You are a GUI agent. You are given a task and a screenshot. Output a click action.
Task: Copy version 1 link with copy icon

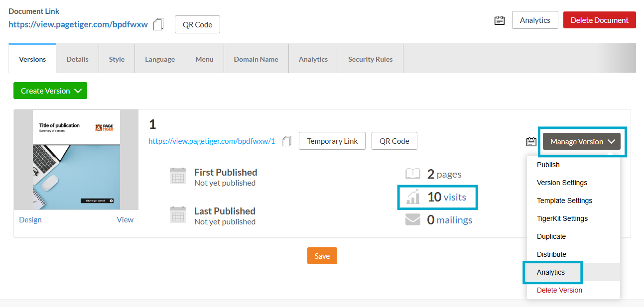coord(286,141)
